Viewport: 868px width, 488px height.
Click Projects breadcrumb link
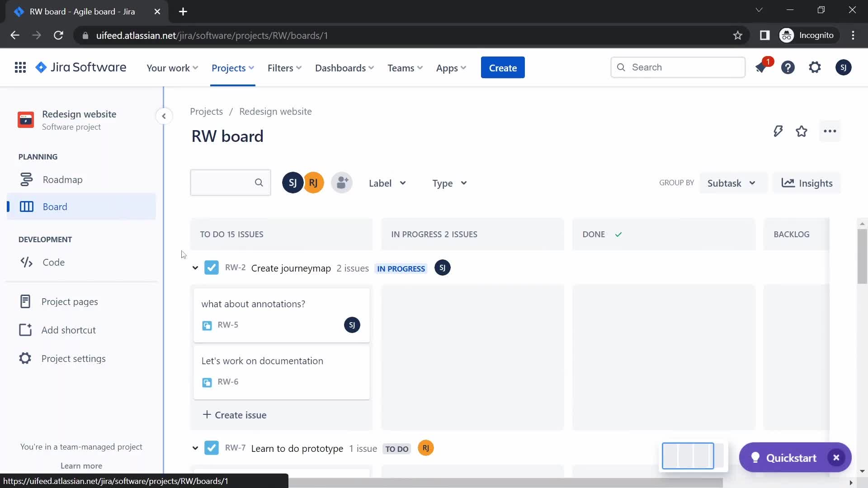tap(206, 111)
